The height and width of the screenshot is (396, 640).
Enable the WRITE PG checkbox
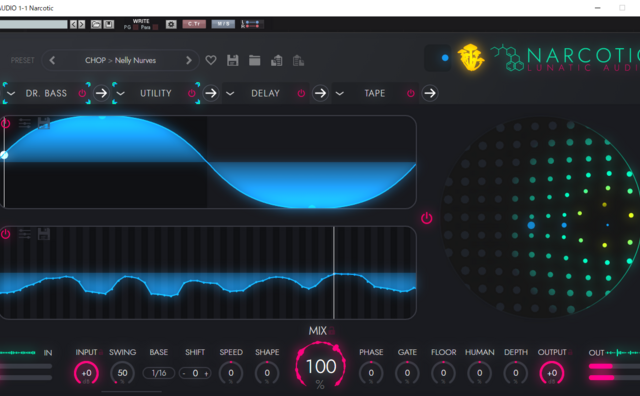[136, 27]
